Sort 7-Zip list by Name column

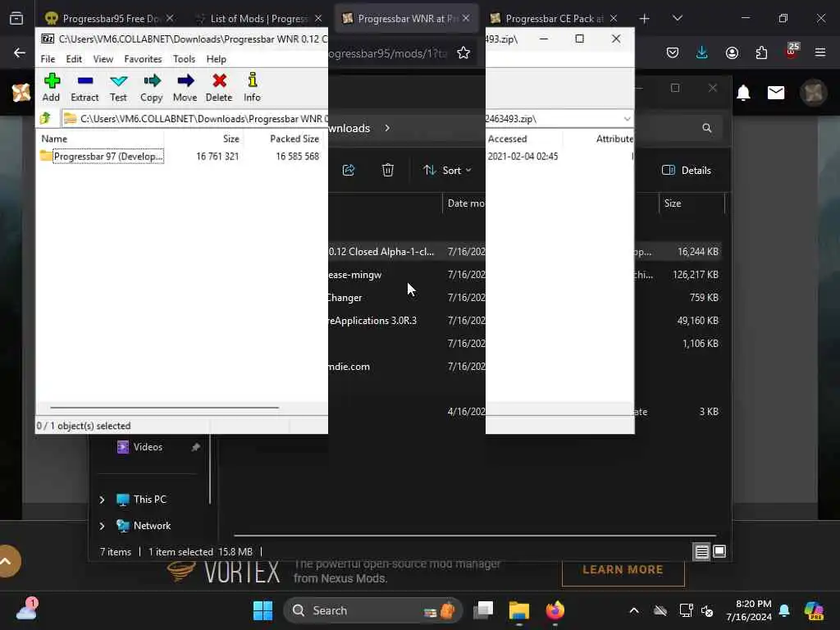[54, 139]
